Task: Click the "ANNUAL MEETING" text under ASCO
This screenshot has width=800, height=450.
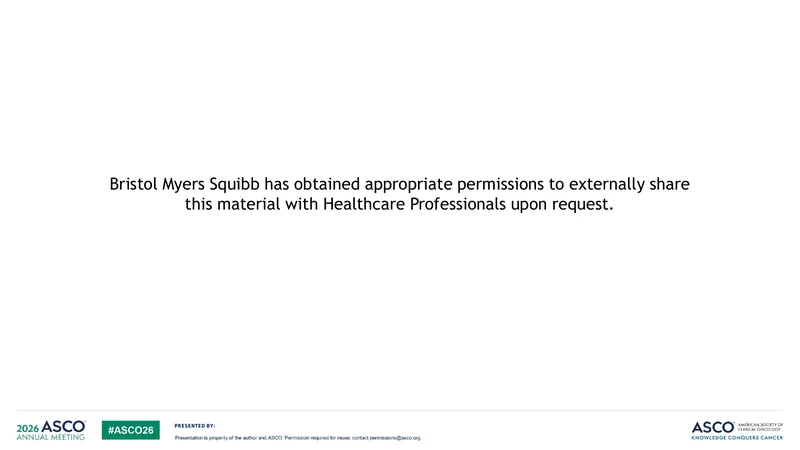Action: [51, 437]
